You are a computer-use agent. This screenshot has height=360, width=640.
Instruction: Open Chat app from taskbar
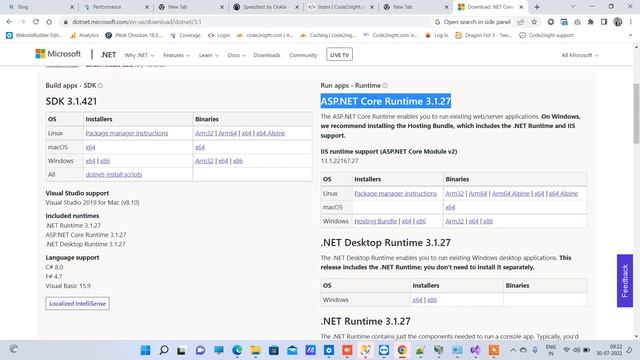tap(200, 350)
